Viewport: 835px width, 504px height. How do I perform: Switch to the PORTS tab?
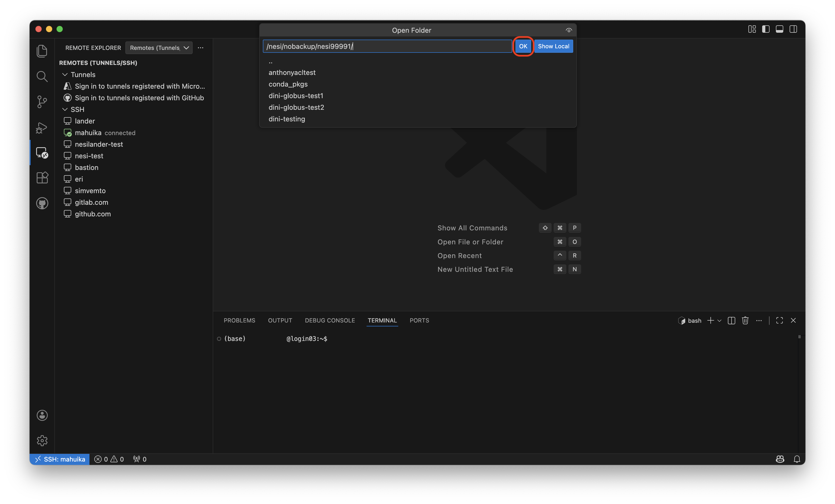pyautogui.click(x=419, y=320)
